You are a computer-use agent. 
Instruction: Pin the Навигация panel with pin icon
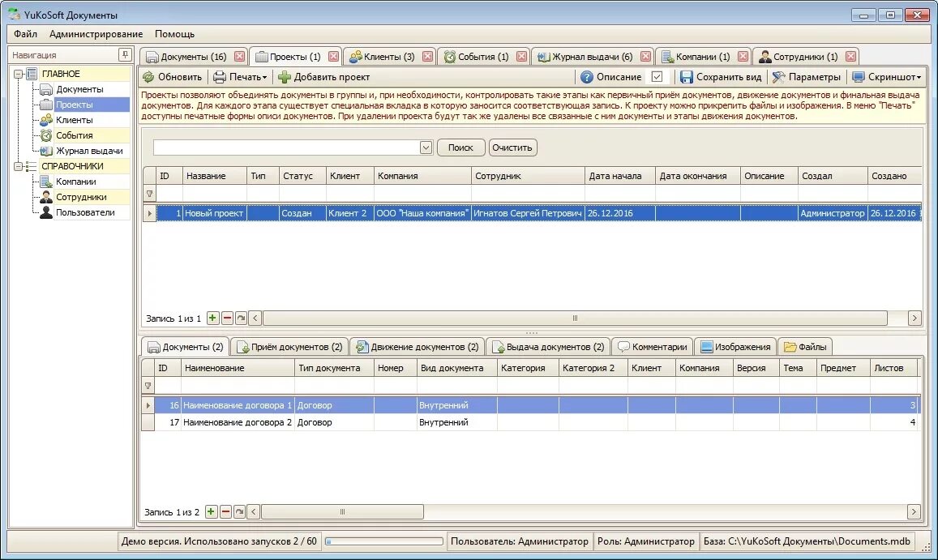click(x=125, y=54)
